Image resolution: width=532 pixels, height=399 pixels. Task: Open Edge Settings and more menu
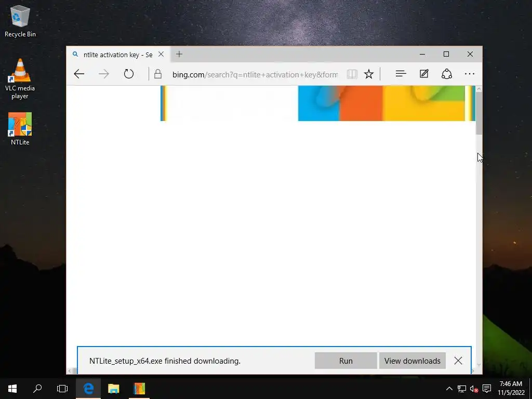[x=470, y=74]
